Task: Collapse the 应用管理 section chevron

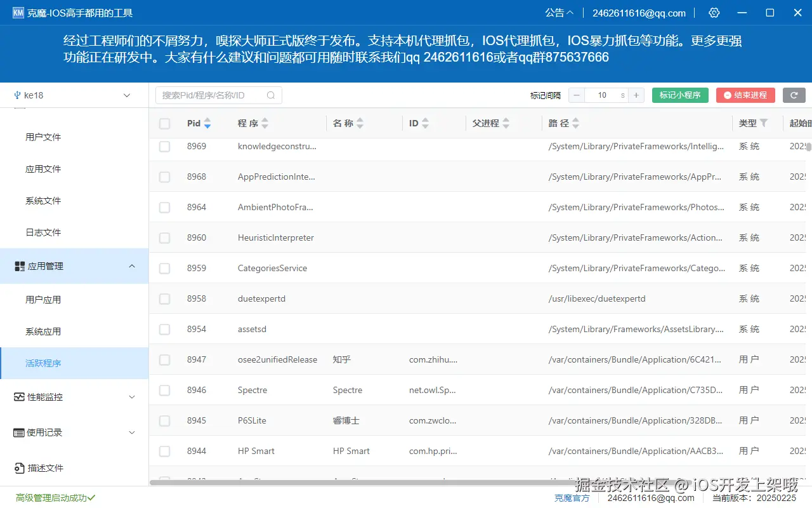Action: 132,266
